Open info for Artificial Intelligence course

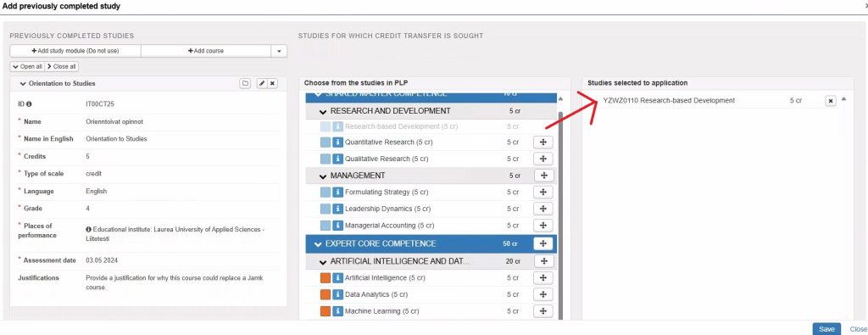click(337, 277)
